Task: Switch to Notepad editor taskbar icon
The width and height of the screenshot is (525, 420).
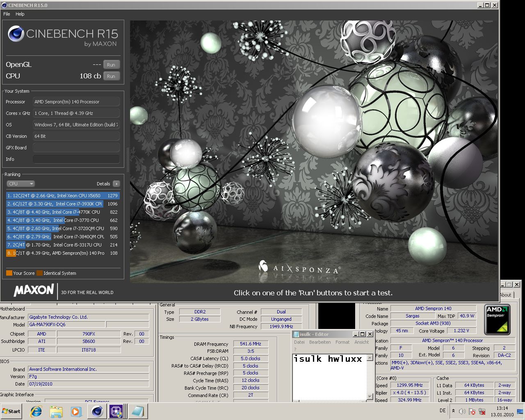Action: pyautogui.click(x=138, y=411)
